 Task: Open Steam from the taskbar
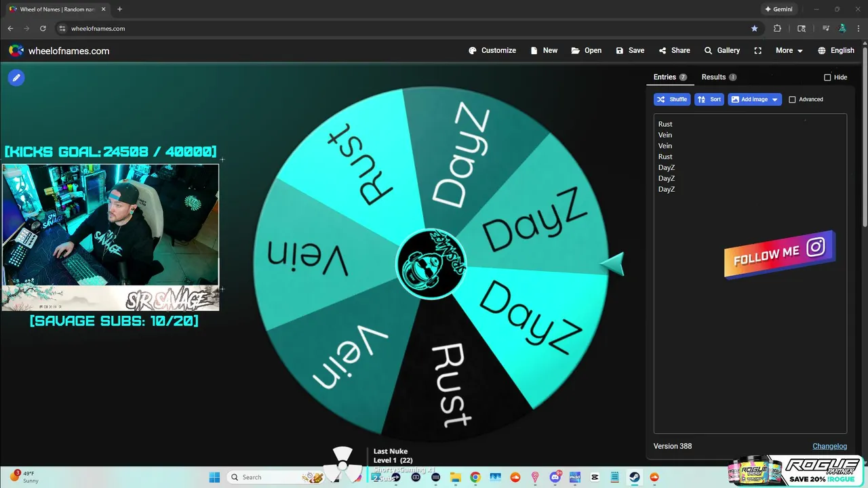[x=635, y=477]
